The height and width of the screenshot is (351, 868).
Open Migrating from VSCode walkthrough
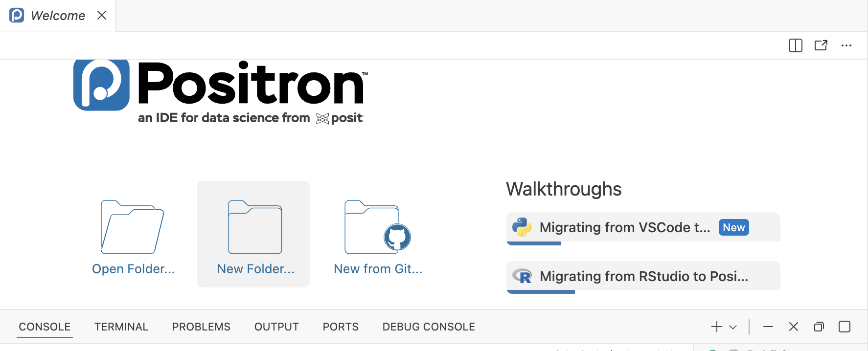pos(624,227)
